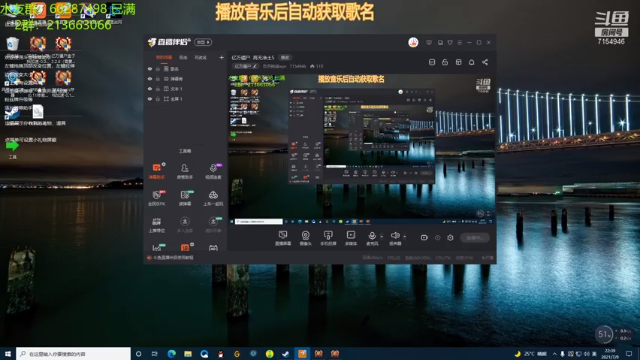Select the 文本 1 source row

[x=185, y=89]
